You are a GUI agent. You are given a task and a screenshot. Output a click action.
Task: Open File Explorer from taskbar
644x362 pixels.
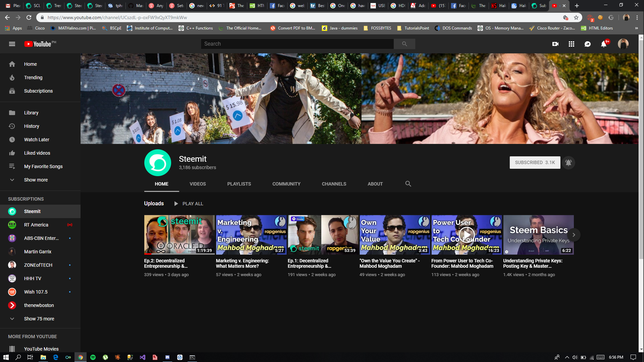[43, 357]
